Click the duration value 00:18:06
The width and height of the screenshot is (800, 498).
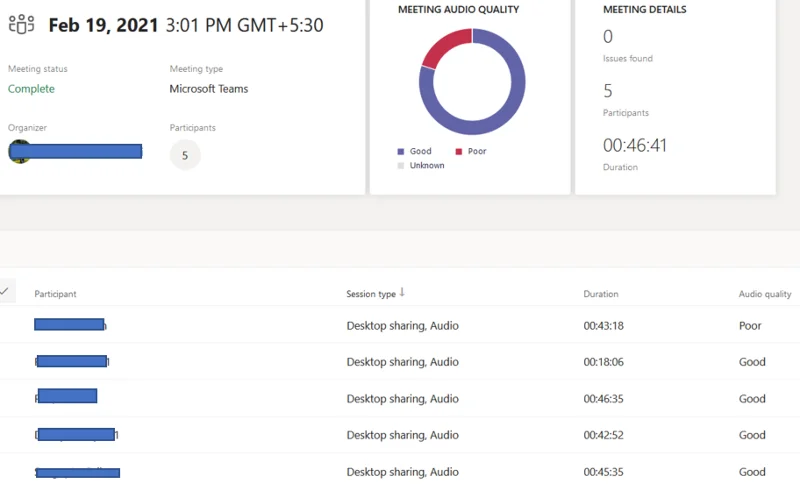tap(604, 362)
